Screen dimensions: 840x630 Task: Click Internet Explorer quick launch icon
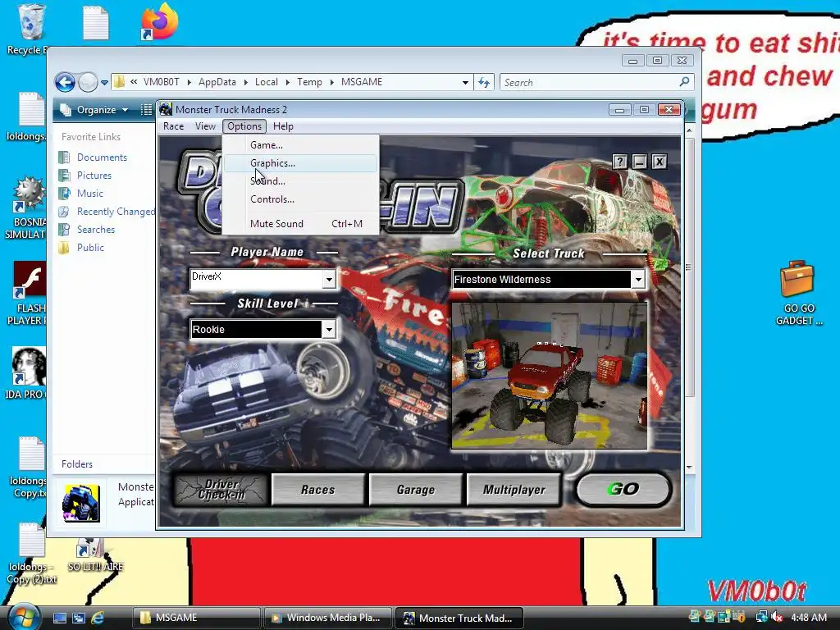(x=98, y=618)
